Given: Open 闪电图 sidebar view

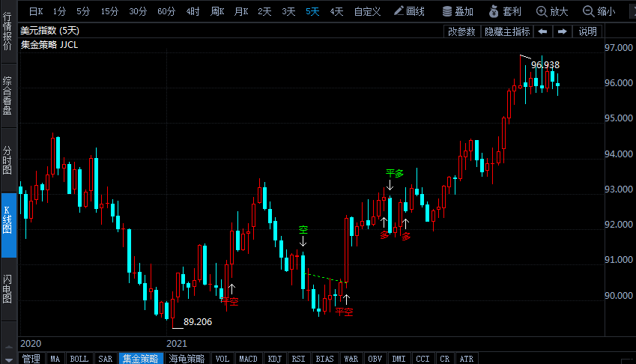Looking at the screenshot, I should (x=8, y=289).
